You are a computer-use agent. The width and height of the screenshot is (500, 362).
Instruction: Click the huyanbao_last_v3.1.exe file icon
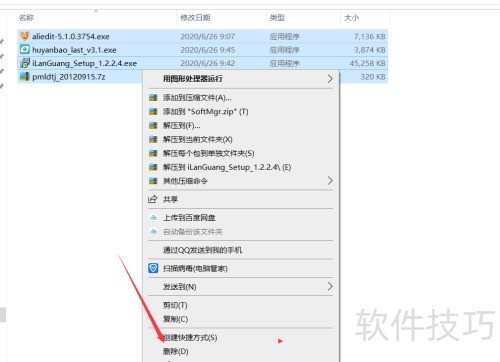pyautogui.click(x=25, y=50)
